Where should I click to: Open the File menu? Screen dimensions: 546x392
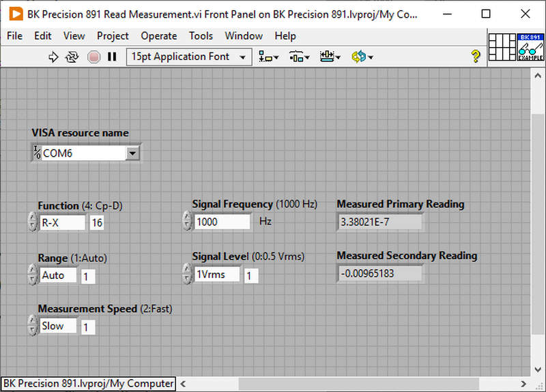point(14,36)
